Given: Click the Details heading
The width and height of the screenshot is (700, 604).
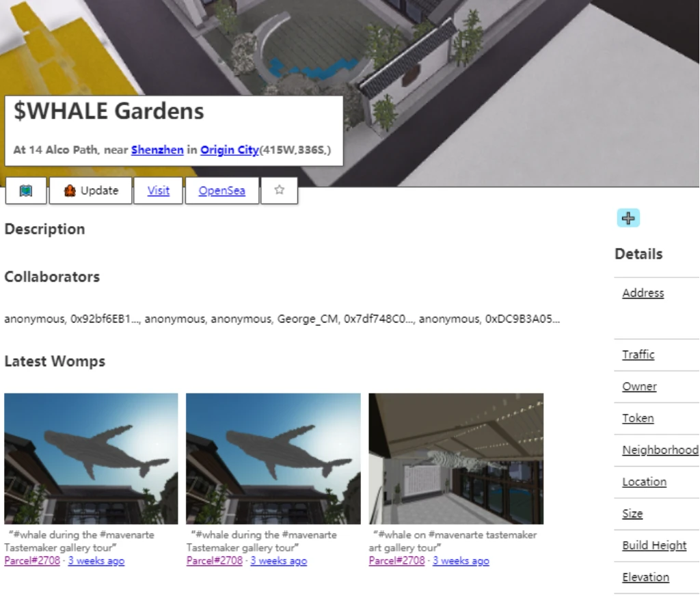Looking at the screenshot, I should pos(638,253).
